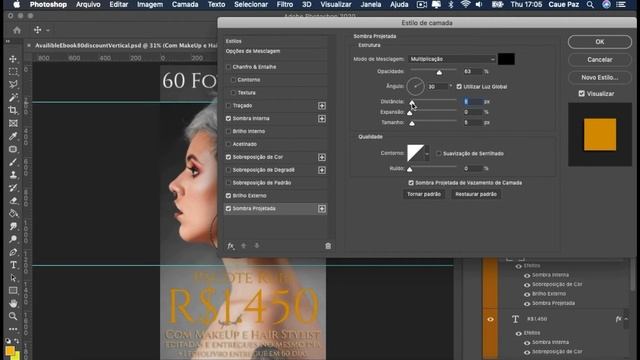This screenshot has height=360, width=640.
Task: Select the Magic Wand tool
Action: pos(13,97)
